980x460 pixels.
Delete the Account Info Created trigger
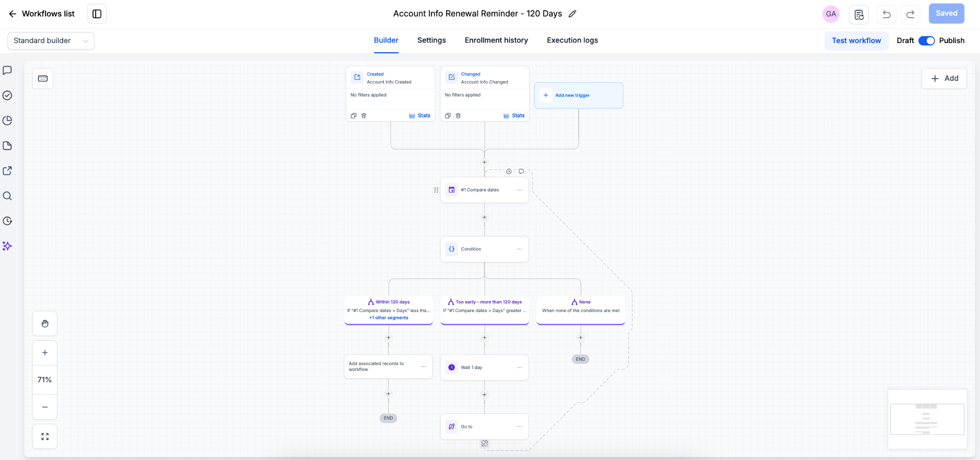[x=364, y=115]
